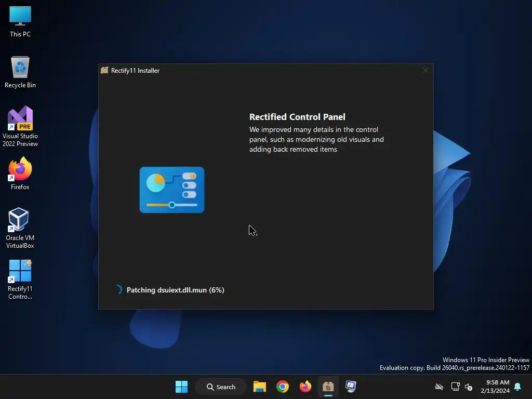Select Visual Studio 2022 Preview shortcut
Image resolution: width=532 pixels, height=399 pixels.
coord(20,126)
